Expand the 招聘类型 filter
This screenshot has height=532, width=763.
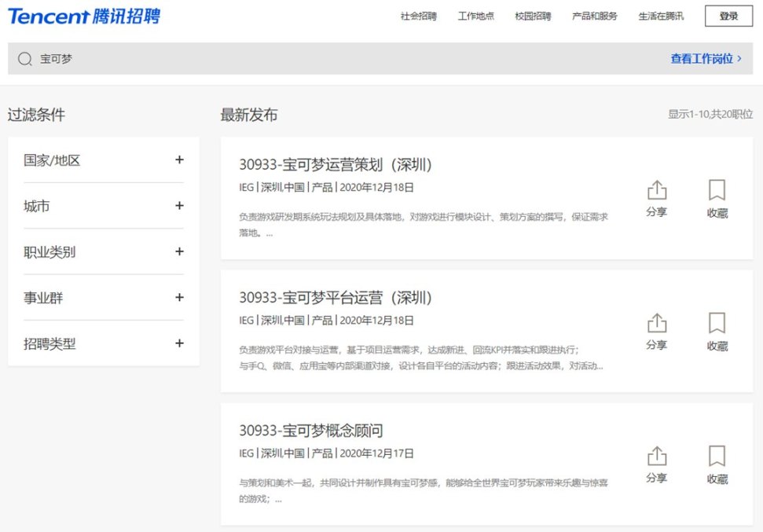point(179,343)
